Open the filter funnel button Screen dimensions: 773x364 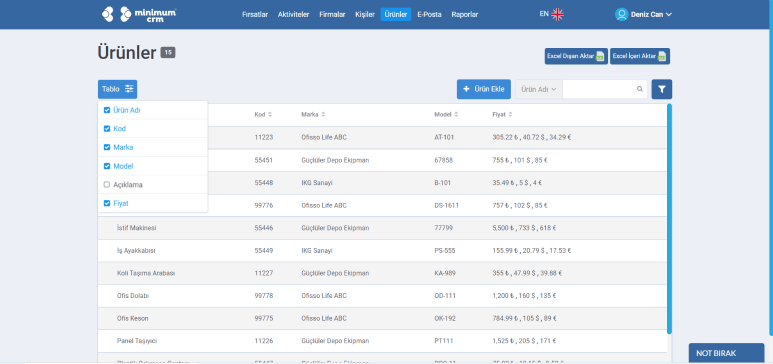click(662, 89)
